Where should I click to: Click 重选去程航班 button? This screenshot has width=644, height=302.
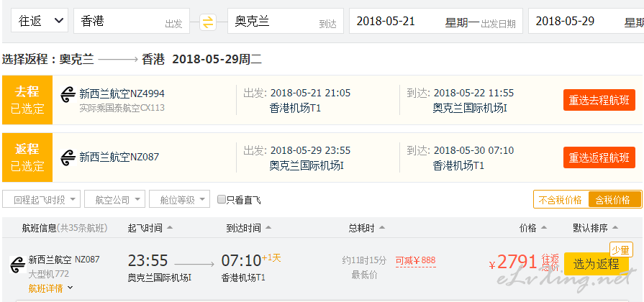[599, 100]
